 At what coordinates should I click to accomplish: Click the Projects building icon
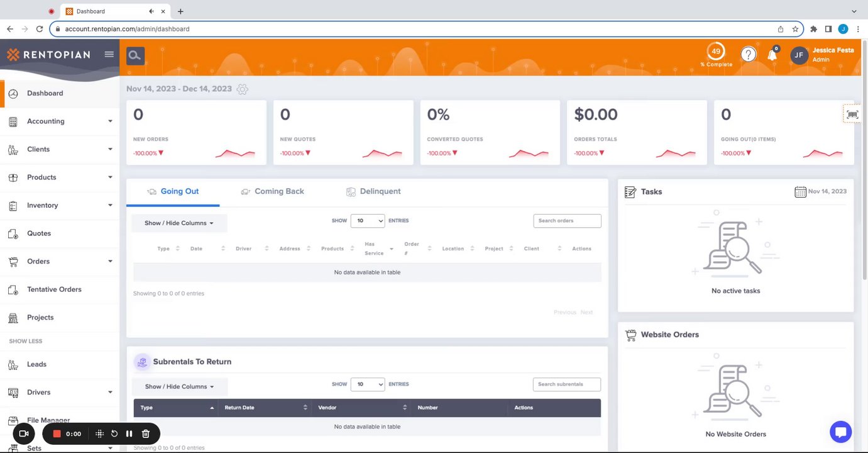click(x=13, y=318)
